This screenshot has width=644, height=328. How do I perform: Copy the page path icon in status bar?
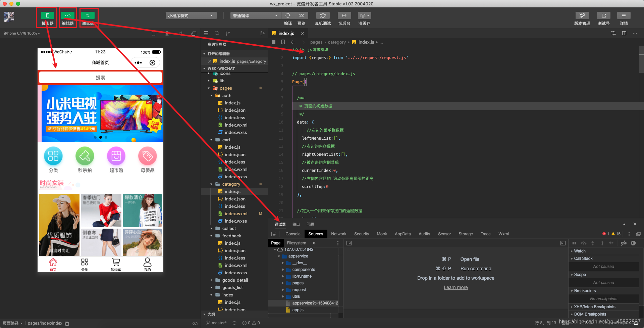point(67,323)
